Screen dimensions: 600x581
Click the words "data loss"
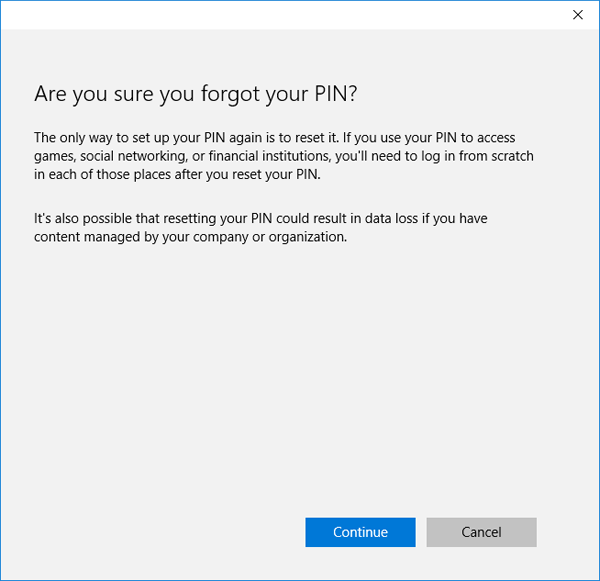pos(397,218)
